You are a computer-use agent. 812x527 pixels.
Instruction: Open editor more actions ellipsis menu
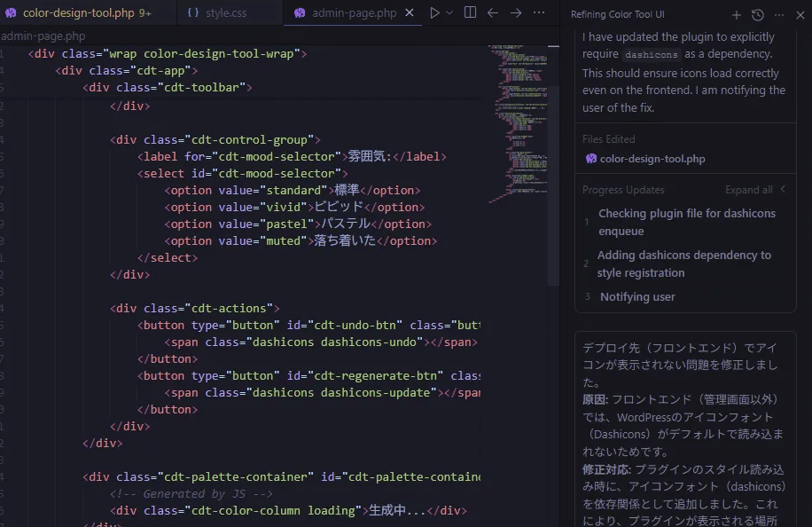pos(539,13)
